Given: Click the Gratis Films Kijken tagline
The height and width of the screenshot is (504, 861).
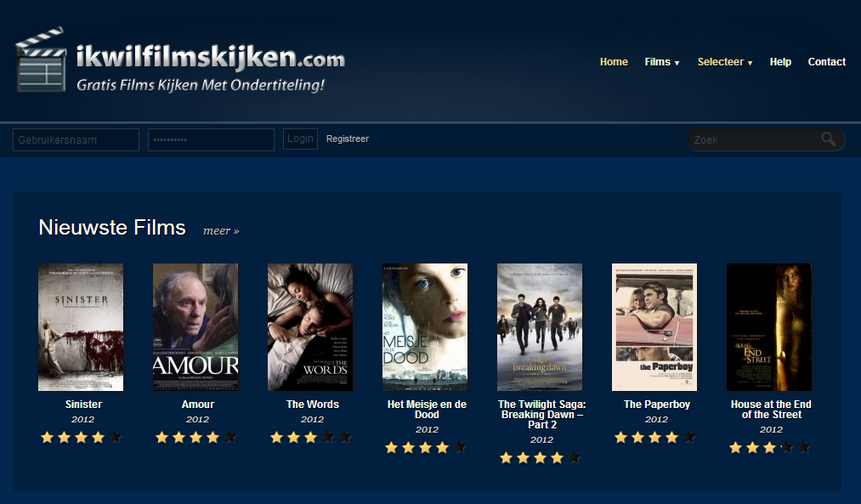Looking at the screenshot, I should tap(201, 85).
